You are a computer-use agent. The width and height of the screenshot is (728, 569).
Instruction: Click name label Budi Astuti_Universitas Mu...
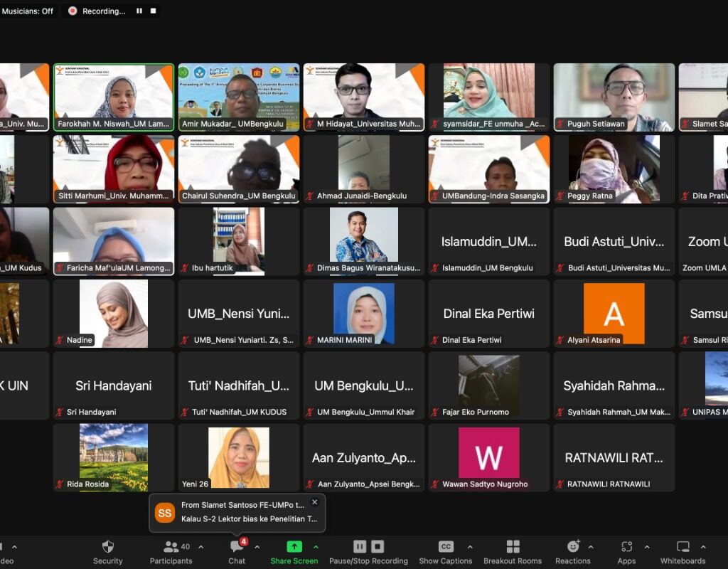click(x=619, y=268)
